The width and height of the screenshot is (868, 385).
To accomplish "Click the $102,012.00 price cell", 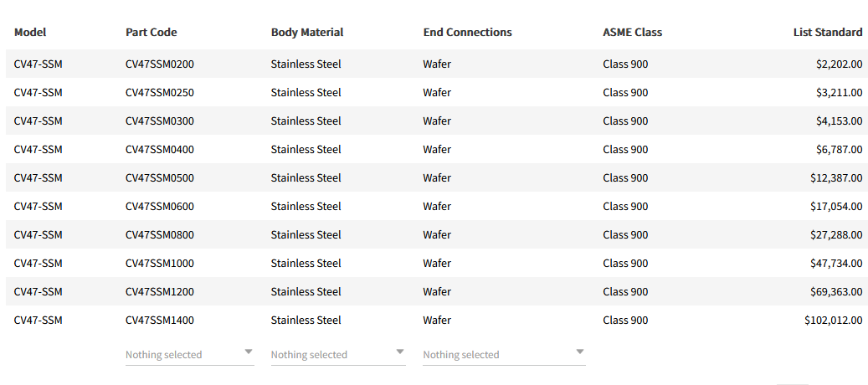I will (x=833, y=321).
